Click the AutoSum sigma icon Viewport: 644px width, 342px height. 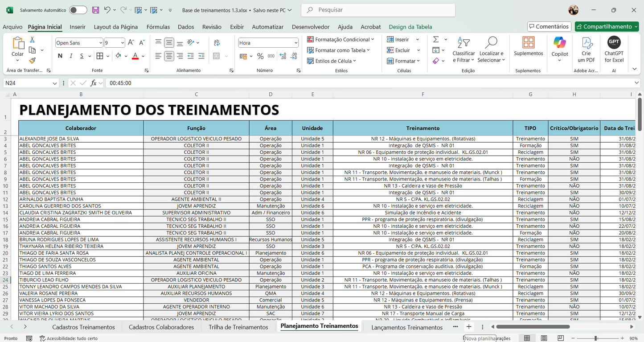(x=436, y=39)
